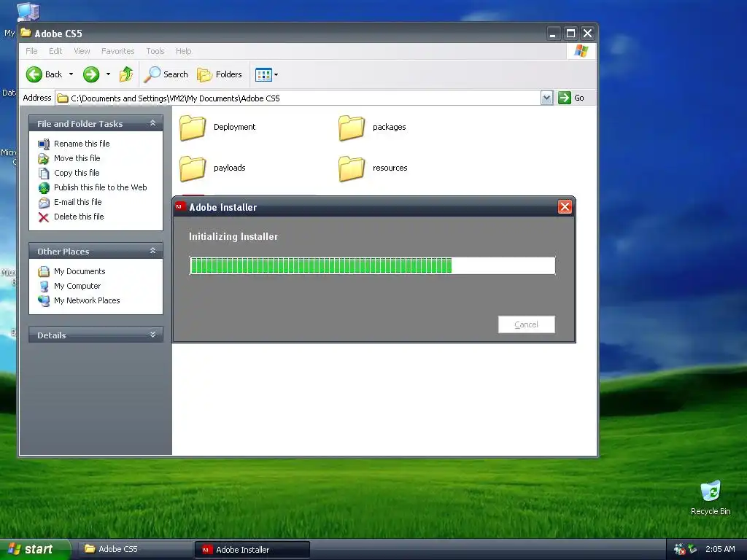
Task: Expand the Details panel
Action: pyautogui.click(x=153, y=335)
